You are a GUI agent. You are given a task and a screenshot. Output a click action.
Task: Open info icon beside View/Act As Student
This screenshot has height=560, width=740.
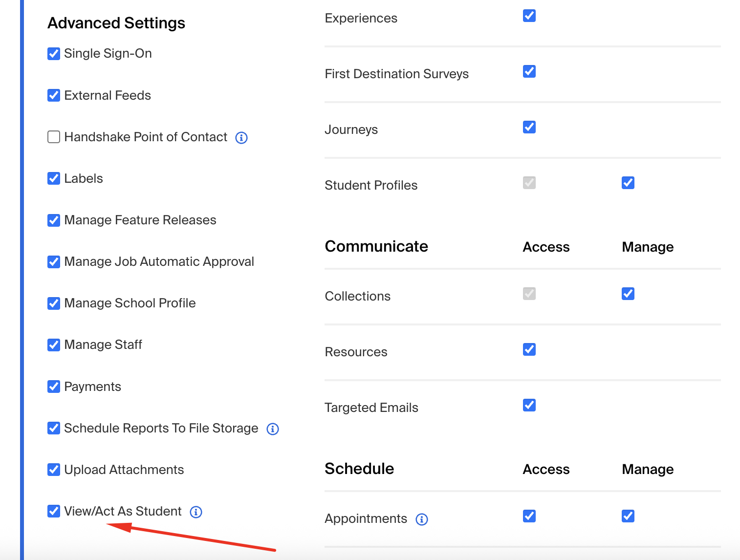196,512
